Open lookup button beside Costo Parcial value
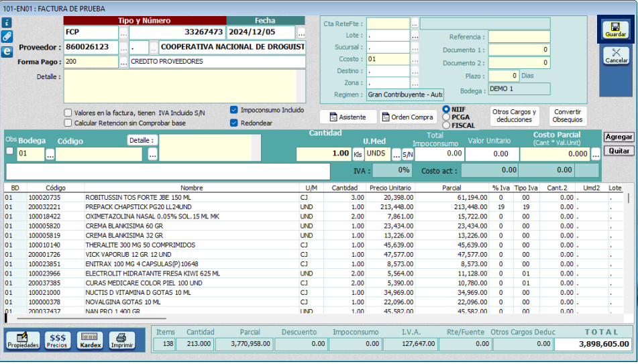 (596, 155)
